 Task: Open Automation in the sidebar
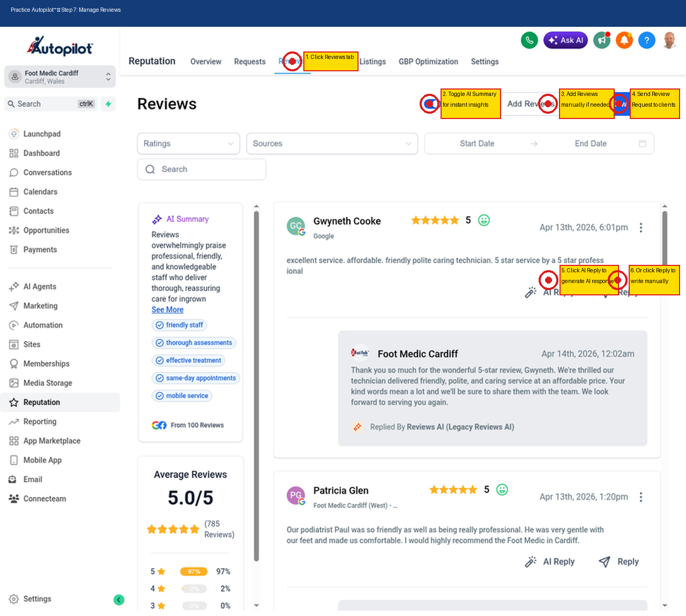(43, 325)
